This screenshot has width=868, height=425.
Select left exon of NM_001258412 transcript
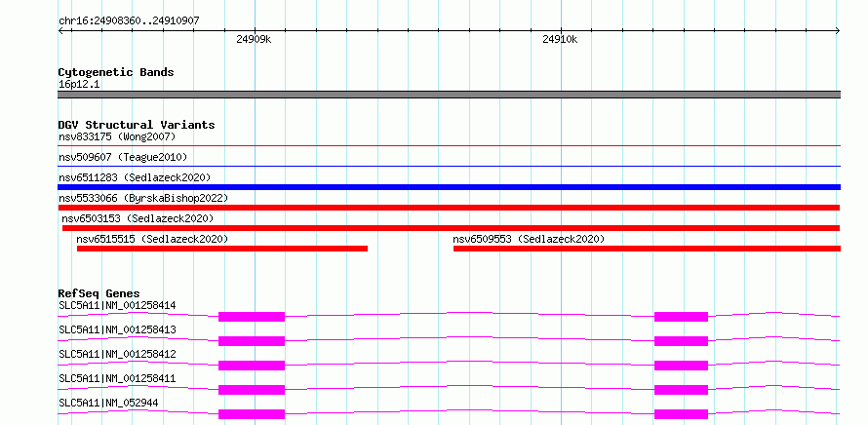click(252, 366)
